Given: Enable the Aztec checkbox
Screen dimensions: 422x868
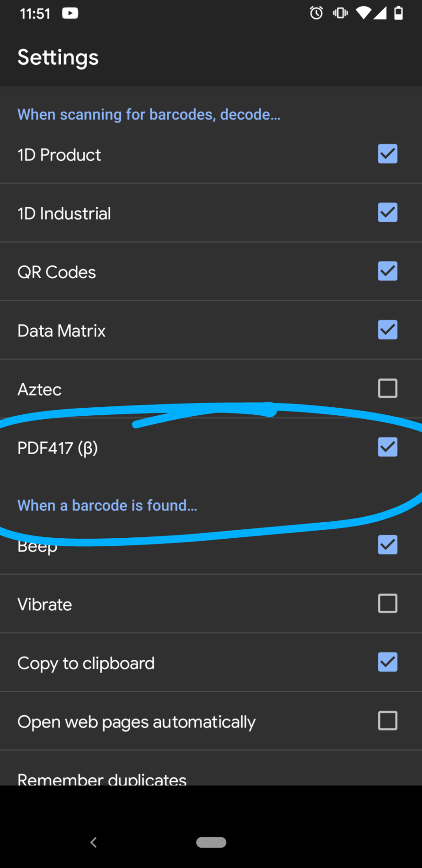Looking at the screenshot, I should 387,389.
